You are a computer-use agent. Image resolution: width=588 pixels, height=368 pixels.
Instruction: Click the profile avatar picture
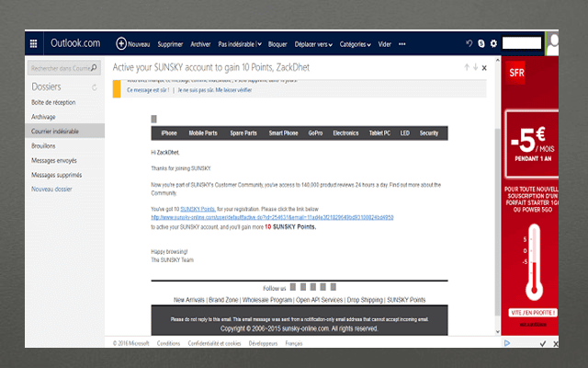pyautogui.click(x=552, y=43)
